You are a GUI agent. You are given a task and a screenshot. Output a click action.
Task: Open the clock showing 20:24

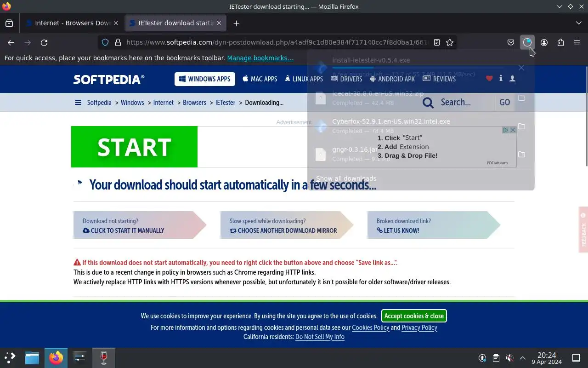(x=547, y=358)
